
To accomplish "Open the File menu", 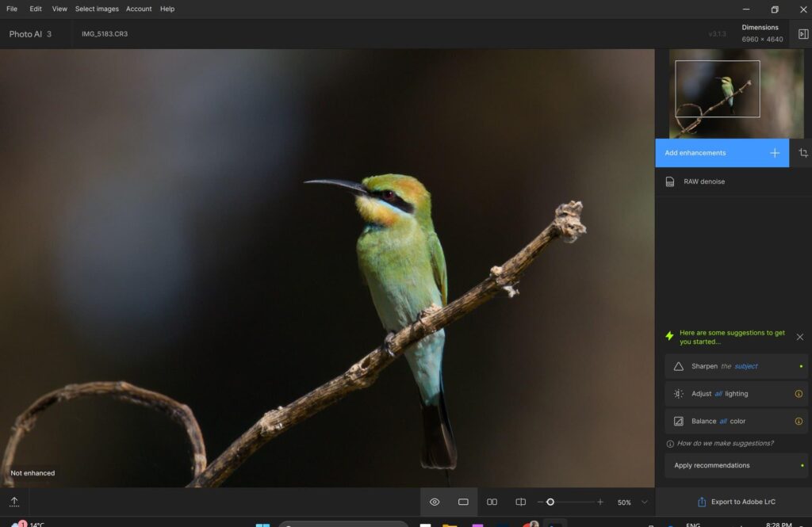I will click(11, 9).
